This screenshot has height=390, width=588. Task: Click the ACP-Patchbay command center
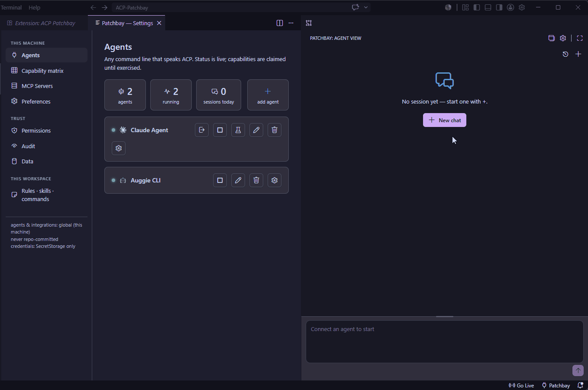229,7
